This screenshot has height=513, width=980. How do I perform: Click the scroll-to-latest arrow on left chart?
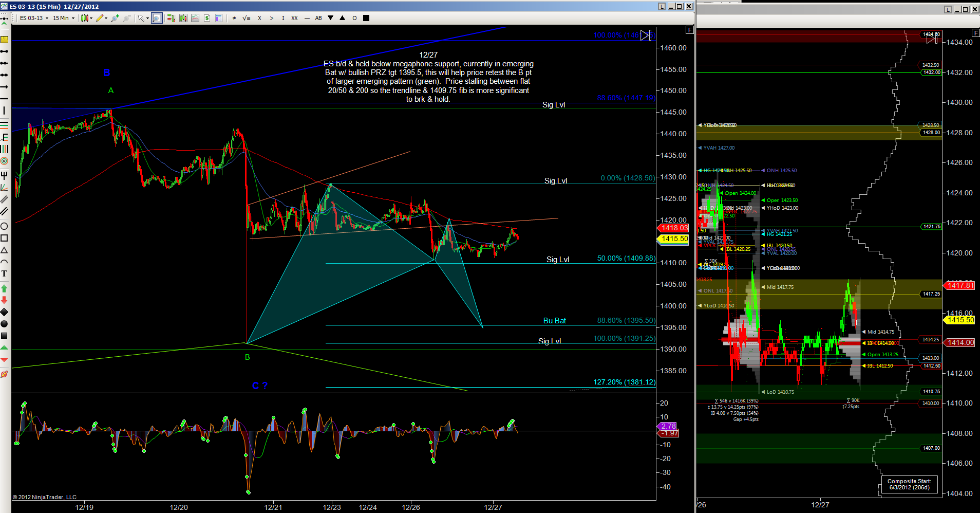(646, 35)
